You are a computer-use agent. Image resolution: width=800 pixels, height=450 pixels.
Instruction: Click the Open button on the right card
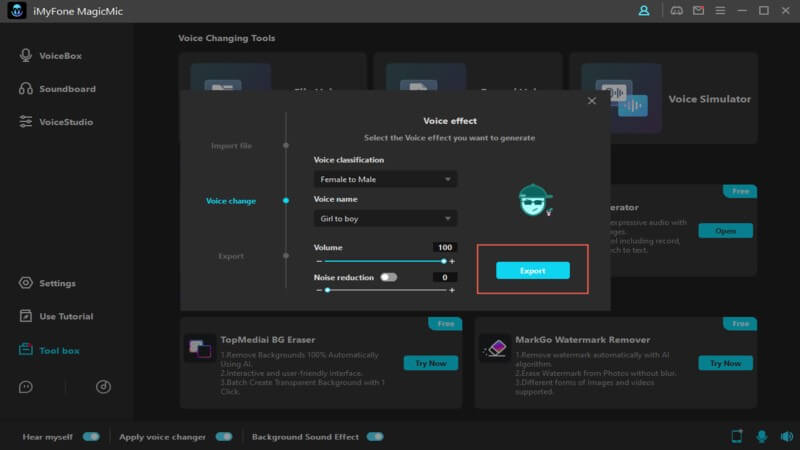coord(726,231)
